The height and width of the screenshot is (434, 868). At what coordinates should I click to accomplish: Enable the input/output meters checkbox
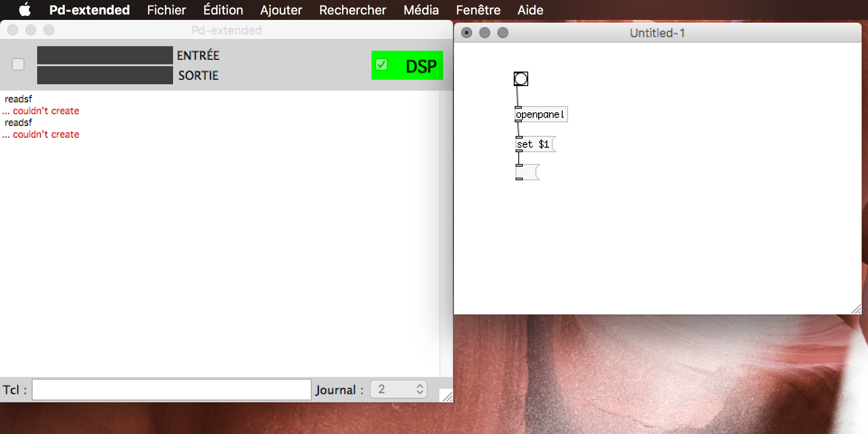18,65
